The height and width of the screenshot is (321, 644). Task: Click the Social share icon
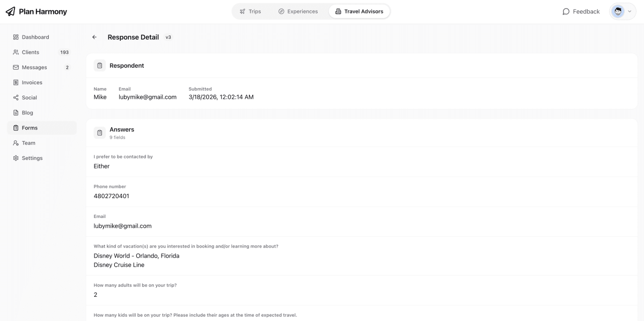tap(16, 98)
